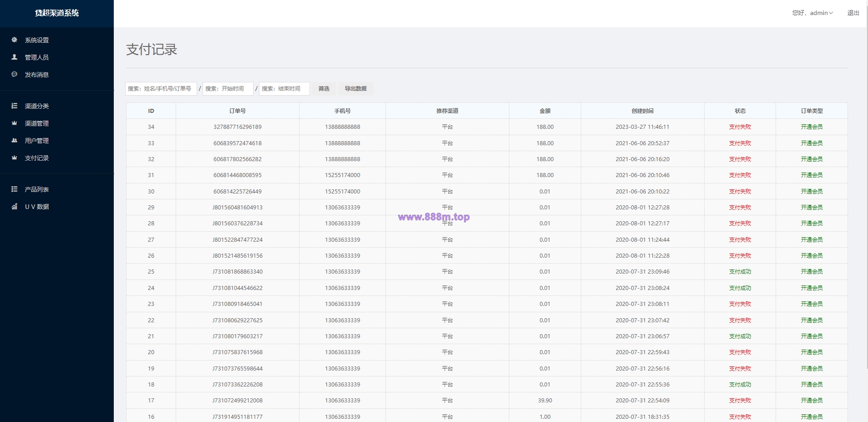Expand the admin user dropdown
Screen dimensions: 868x422
tap(812, 13)
